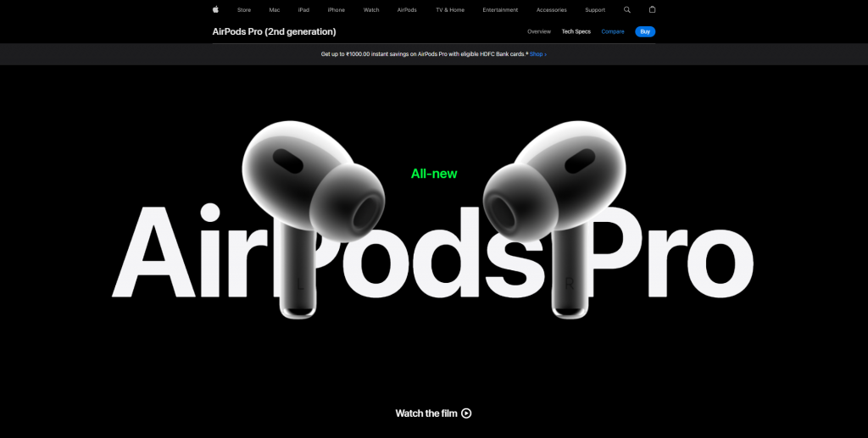Follow the Shop link in banner
Image resolution: width=868 pixels, height=438 pixels.
[x=538, y=54]
